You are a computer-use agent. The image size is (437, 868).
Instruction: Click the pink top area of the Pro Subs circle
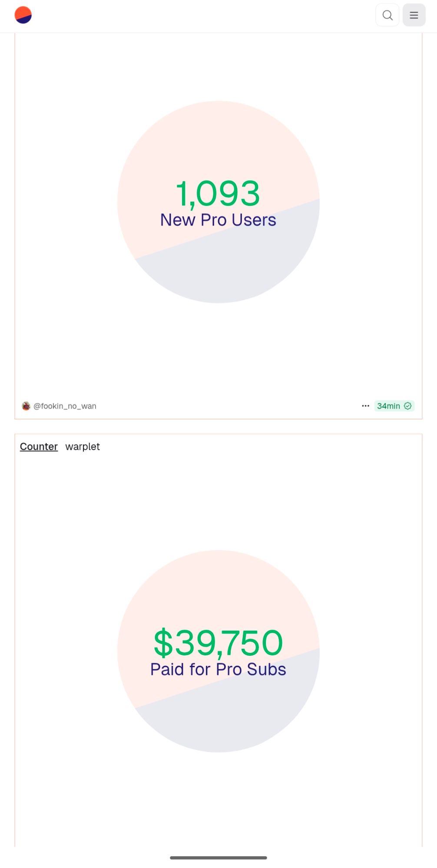pos(217,588)
